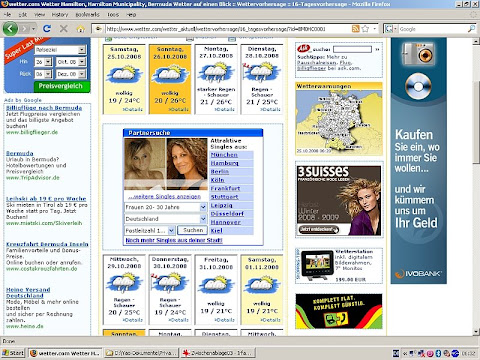The height and width of the screenshot is (360, 480).
Task: Open the Berlin singles link
Action: coord(220,172)
